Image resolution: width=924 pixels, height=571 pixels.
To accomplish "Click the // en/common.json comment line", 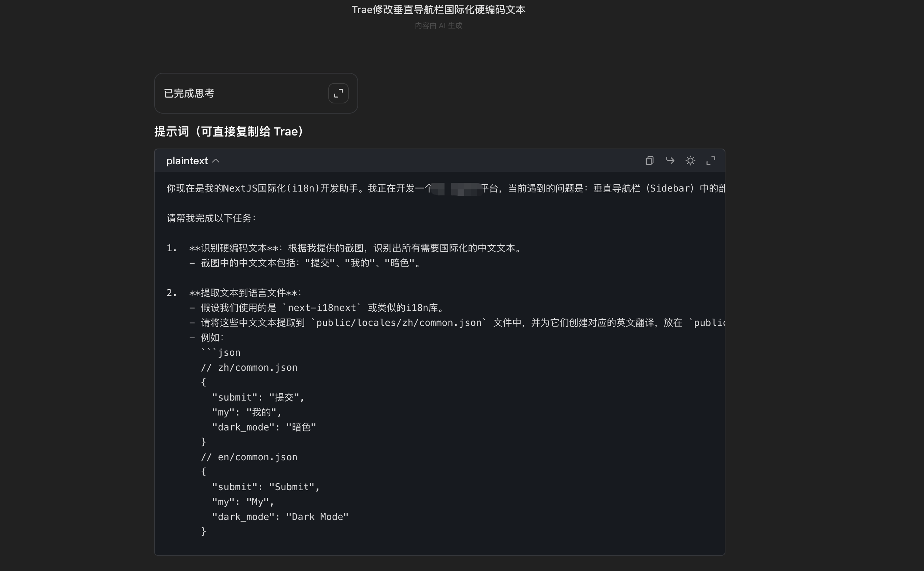I will [249, 457].
